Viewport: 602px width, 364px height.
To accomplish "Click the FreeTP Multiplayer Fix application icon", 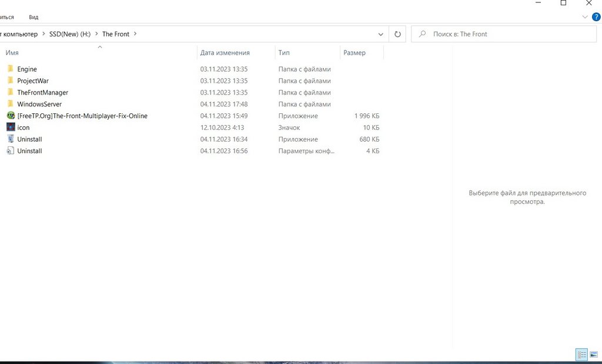I will click(11, 116).
